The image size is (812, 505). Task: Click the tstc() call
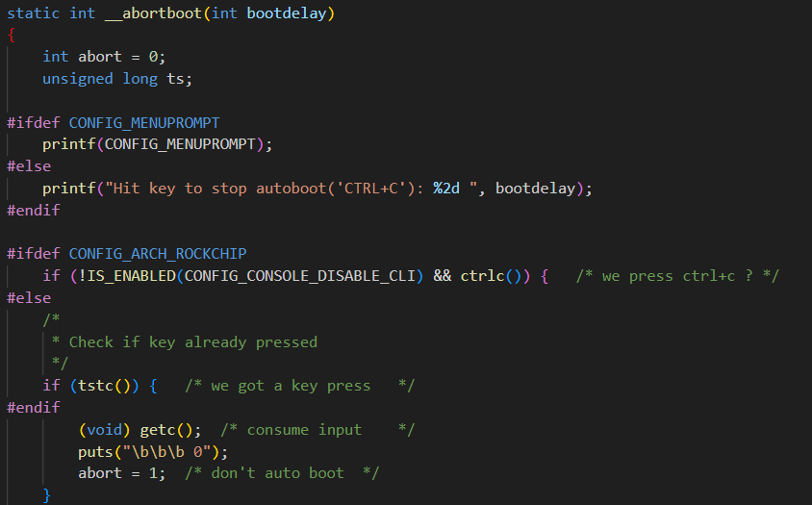pos(104,386)
